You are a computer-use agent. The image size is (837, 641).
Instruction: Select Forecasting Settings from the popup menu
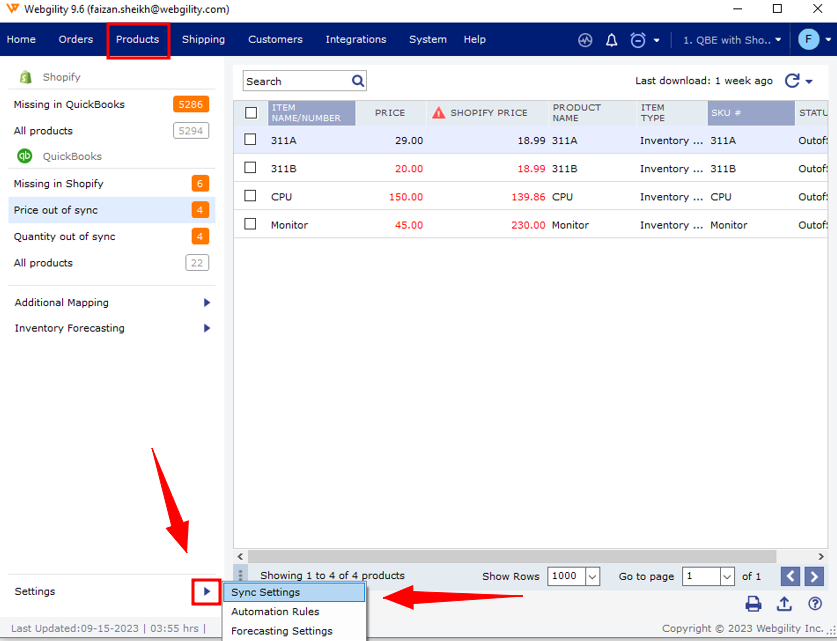pos(294,631)
